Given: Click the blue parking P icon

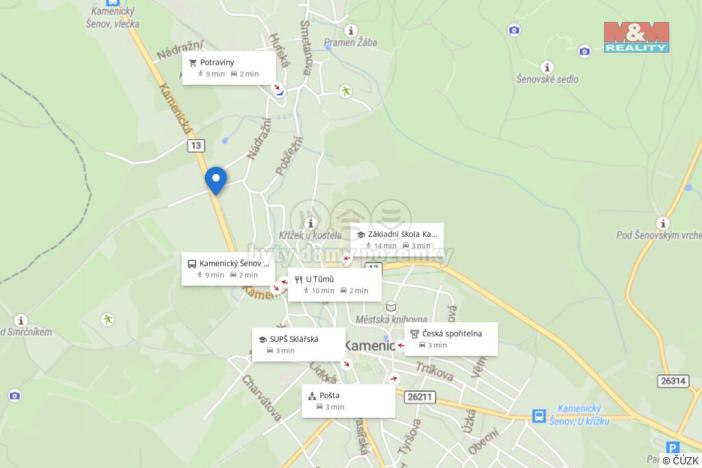Looking at the screenshot, I should [672, 447].
